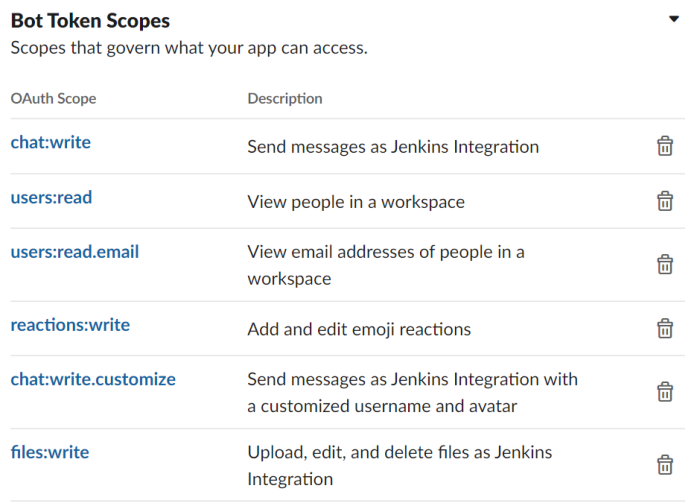This screenshot has height=503, width=700.
Task: Click 'Send messages as Jenkins Integration' description
Action: [393, 147]
